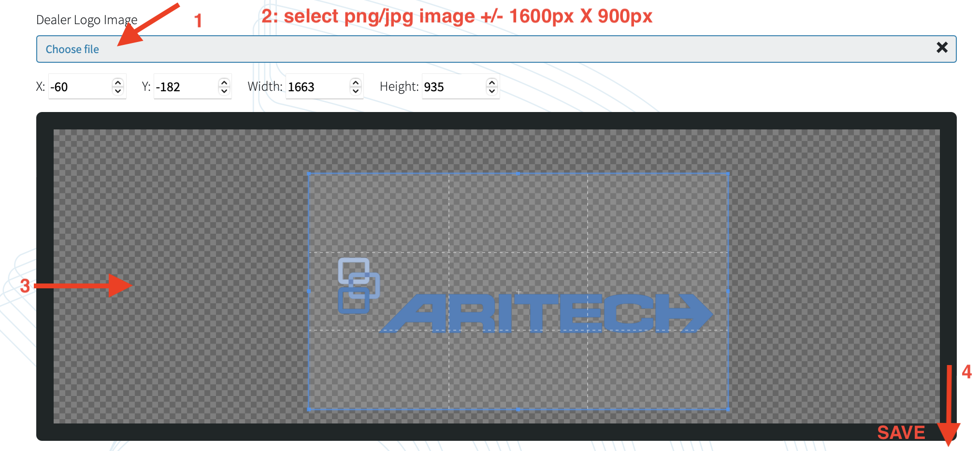Click the Height: label

399,86
